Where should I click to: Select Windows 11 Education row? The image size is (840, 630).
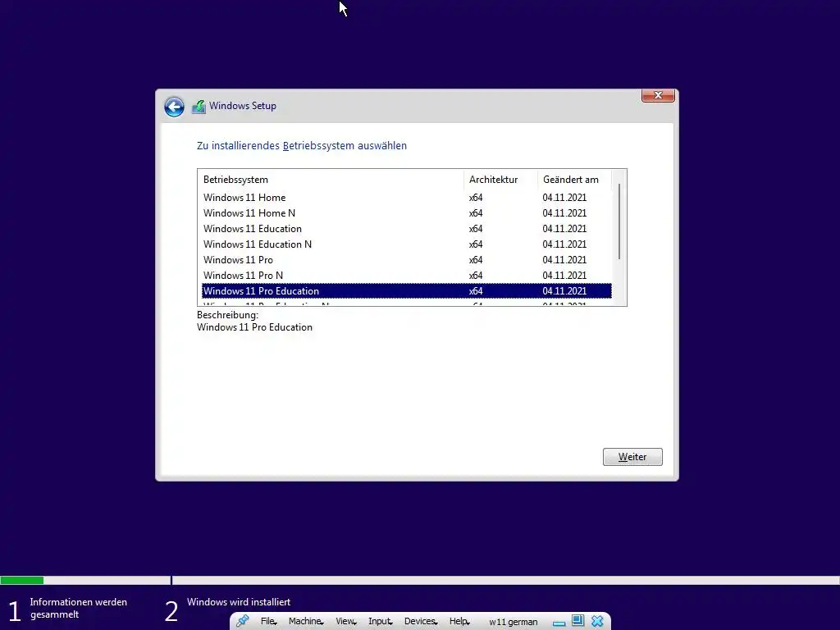point(407,229)
